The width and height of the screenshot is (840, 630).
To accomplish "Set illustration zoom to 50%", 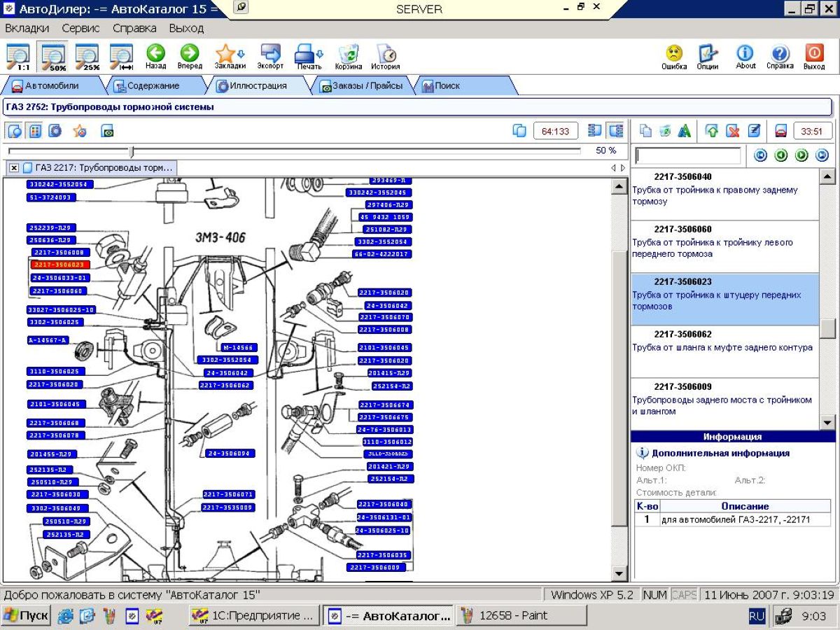I will [52, 57].
